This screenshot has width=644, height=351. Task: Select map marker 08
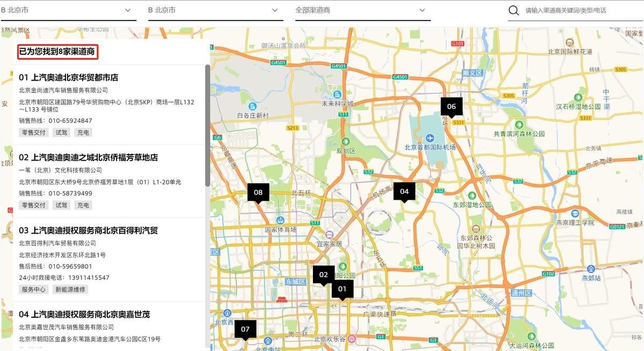[258, 193]
